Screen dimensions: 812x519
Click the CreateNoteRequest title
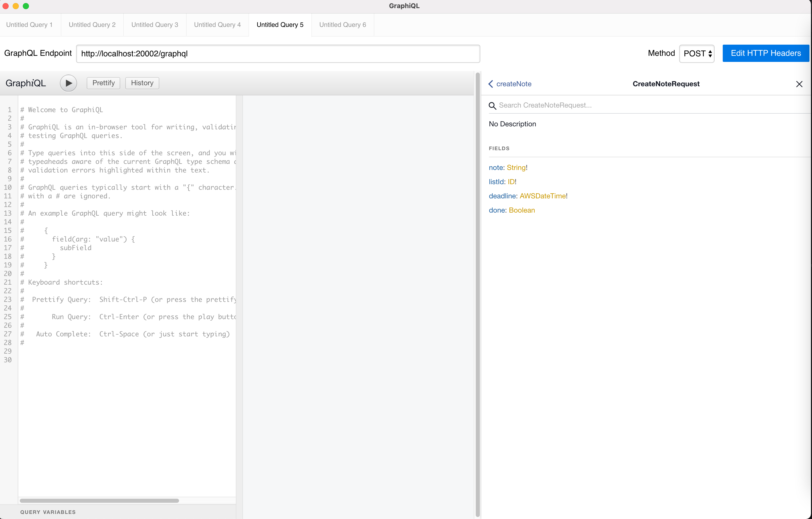(x=666, y=84)
